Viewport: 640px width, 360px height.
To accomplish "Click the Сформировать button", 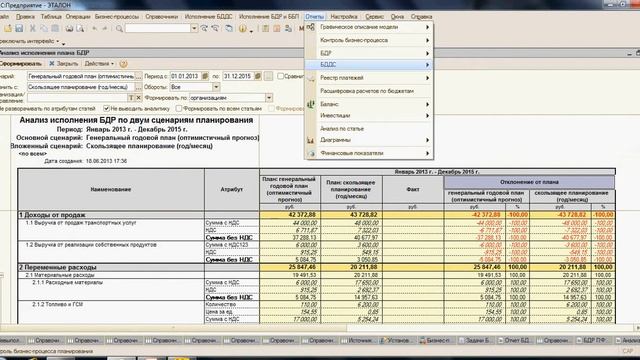I will point(20,64).
